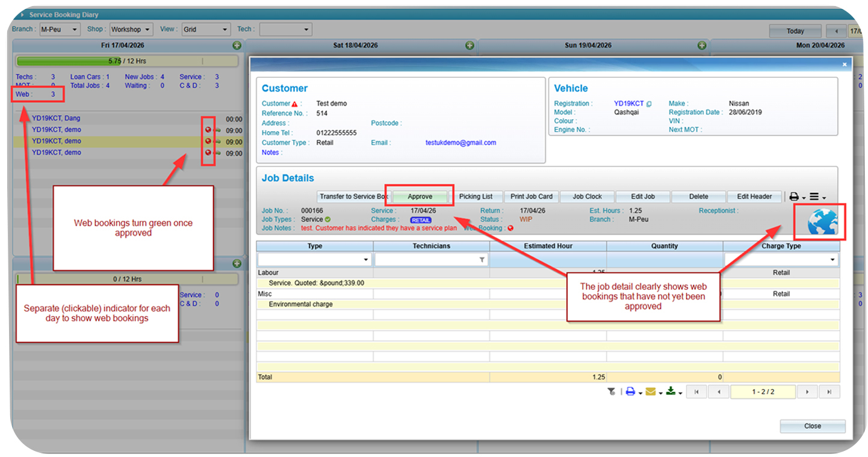The width and height of the screenshot is (868, 457).
Task: Click the blue printer icon below the grid
Action: (x=630, y=392)
